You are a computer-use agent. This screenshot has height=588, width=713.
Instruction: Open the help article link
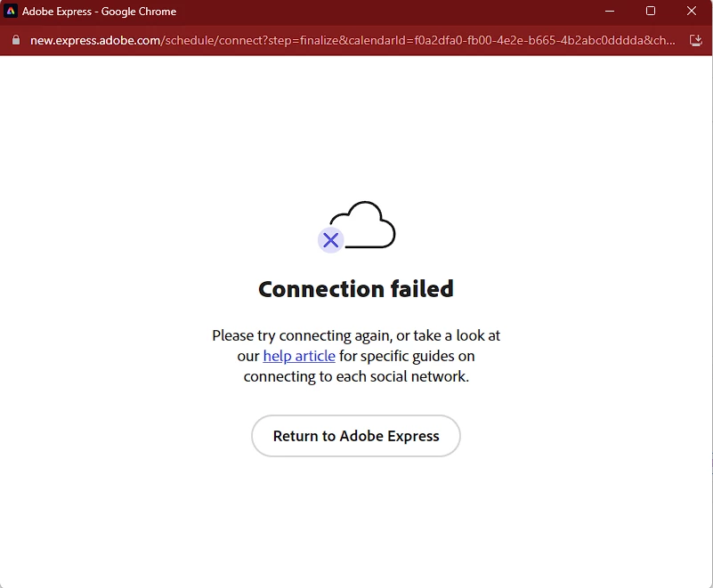[x=299, y=356]
